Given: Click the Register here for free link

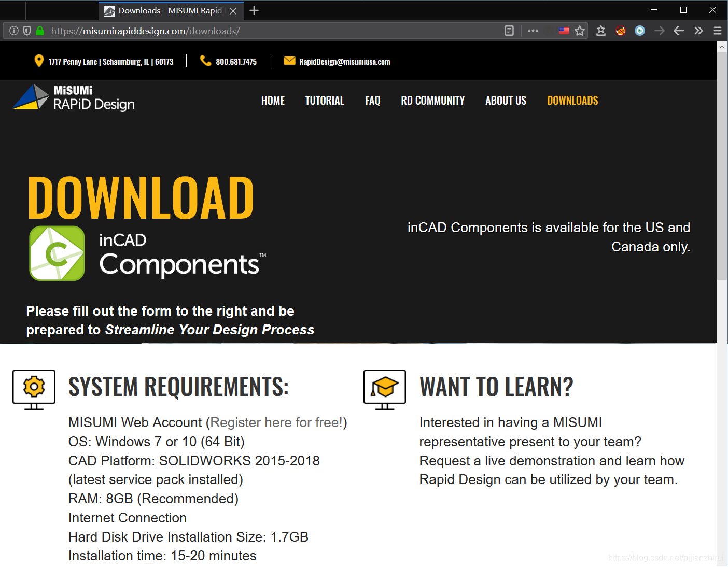Looking at the screenshot, I should (x=276, y=422).
